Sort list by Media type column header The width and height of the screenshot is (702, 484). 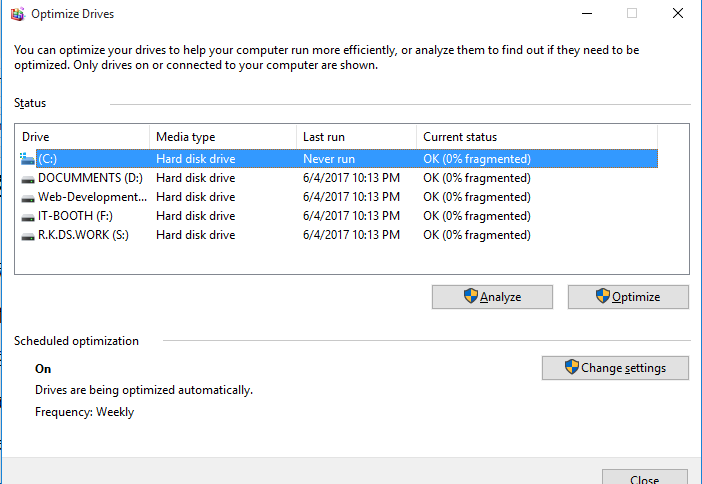pos(222,137)
